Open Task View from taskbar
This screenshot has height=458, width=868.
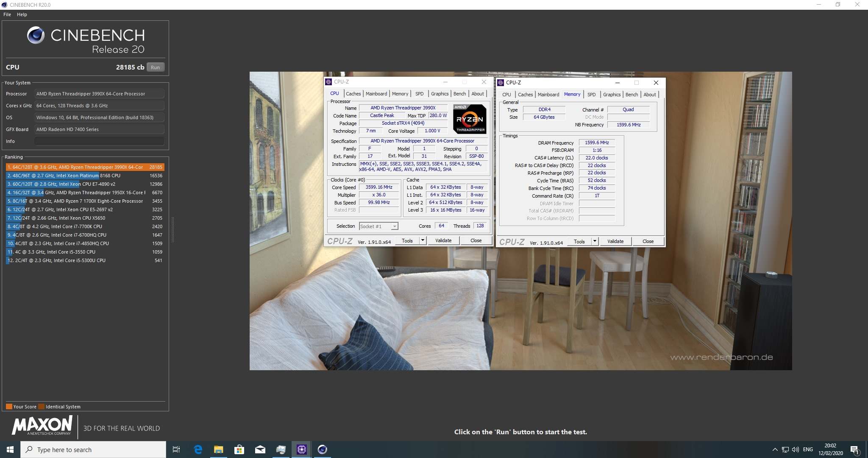(176, 450)
